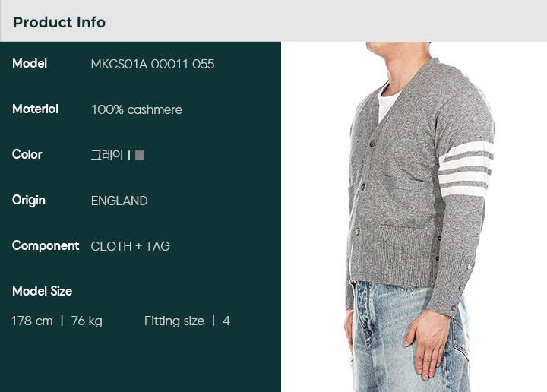Click the Fitting size label
Viewport: 547px width, 392px height.
point(174,321)
